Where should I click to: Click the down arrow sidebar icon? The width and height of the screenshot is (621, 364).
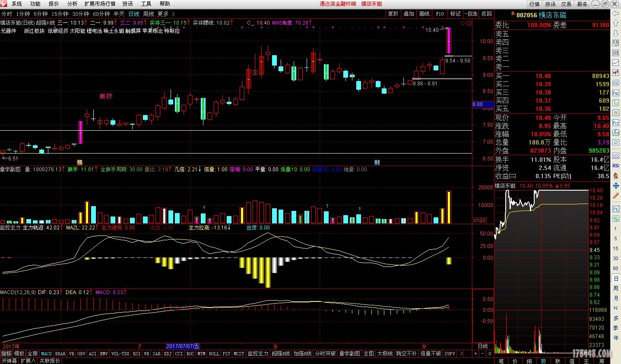pos(616,33)
